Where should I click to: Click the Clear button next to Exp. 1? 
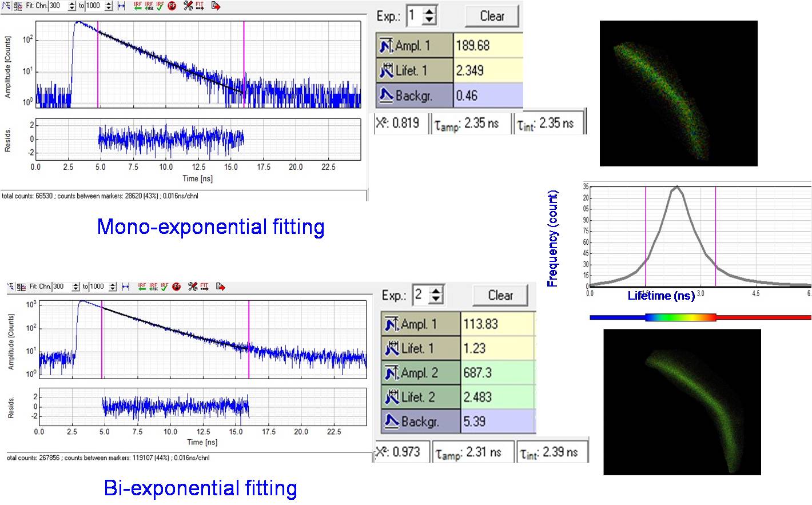click(492, 16)
